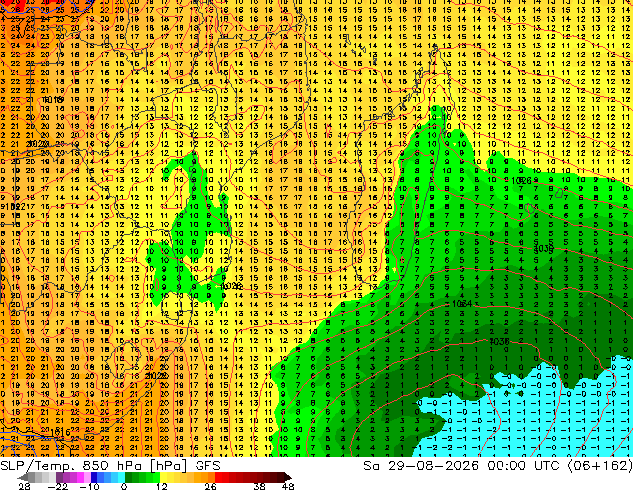634x490 pixels.
Task: Click the '1036' isobar label on the map
Action: pyautogui.click(x=499, y=341)
